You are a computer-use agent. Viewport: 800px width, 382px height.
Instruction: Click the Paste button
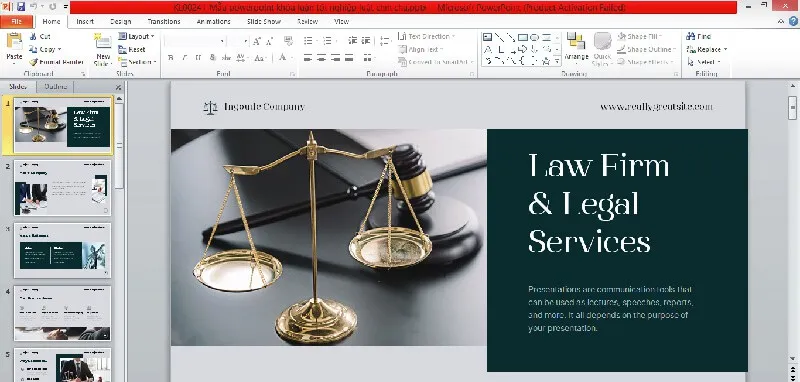point(14,48)
